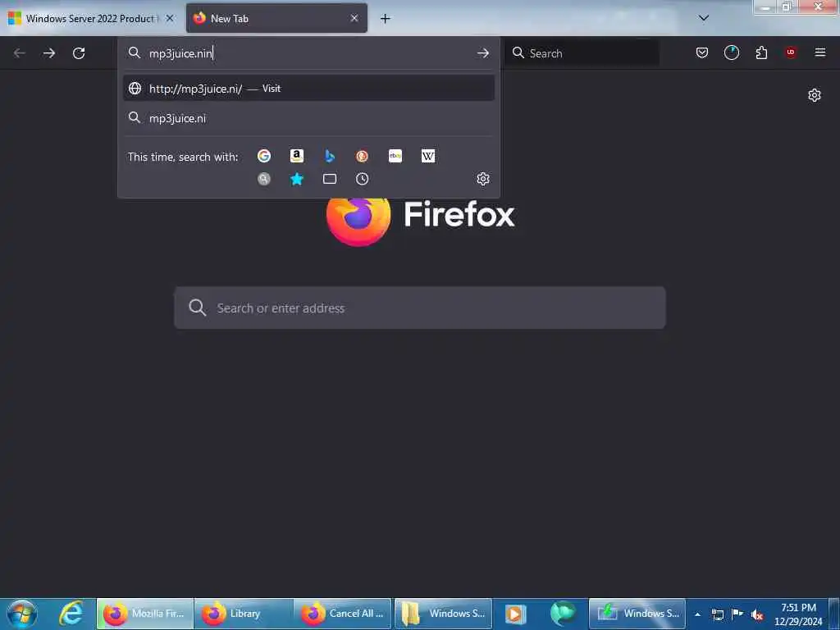
Task: Expand the list all tabs chevron
Action: [704, 18]
